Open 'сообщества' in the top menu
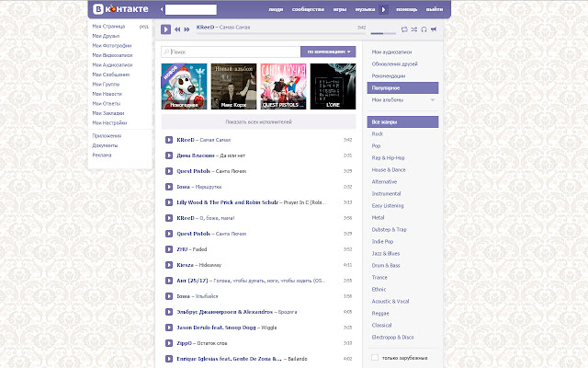Image resolution: width=588 pixels, height=368 pixels. click(308, 9)
